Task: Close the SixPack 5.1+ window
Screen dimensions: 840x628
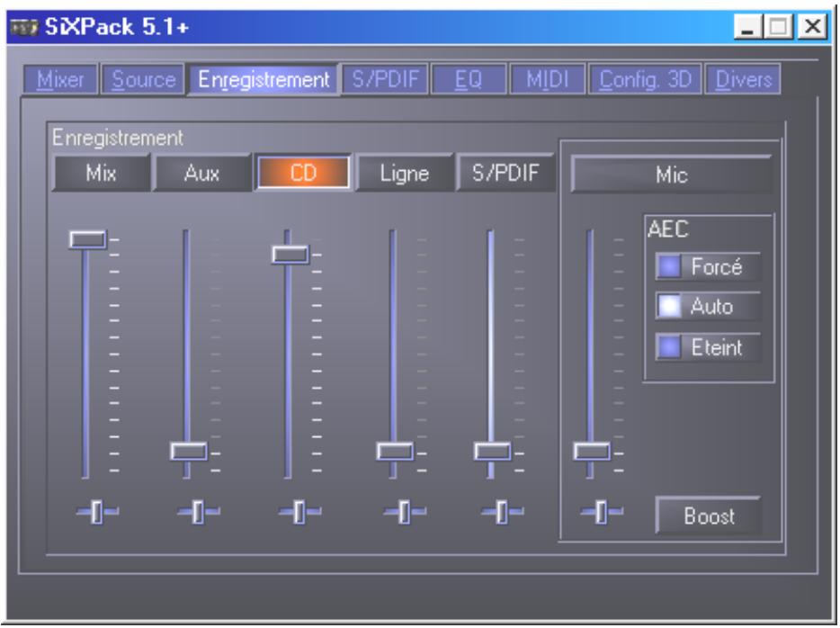Action: (812, 26)
